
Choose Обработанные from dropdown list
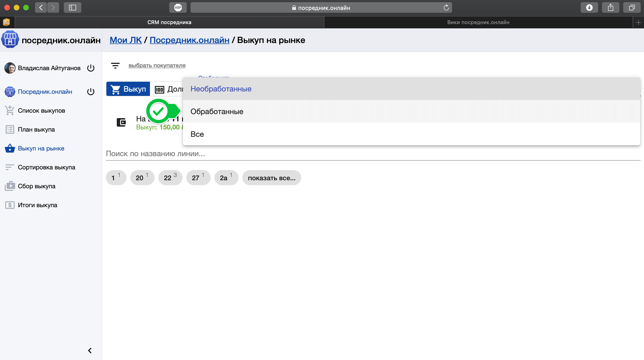(x=217, y=111)
